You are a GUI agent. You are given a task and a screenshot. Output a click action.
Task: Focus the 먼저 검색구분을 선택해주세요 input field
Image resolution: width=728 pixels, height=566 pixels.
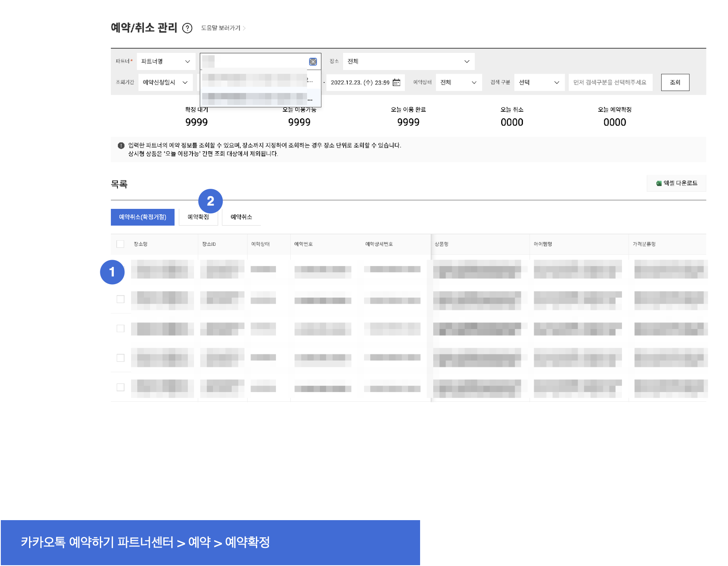(x=610, y=82)
